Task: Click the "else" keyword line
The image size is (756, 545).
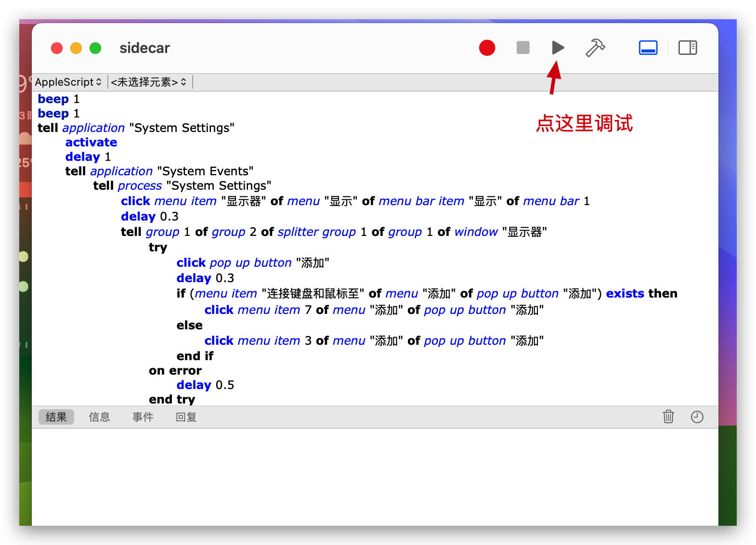Action: pos(190,325)
